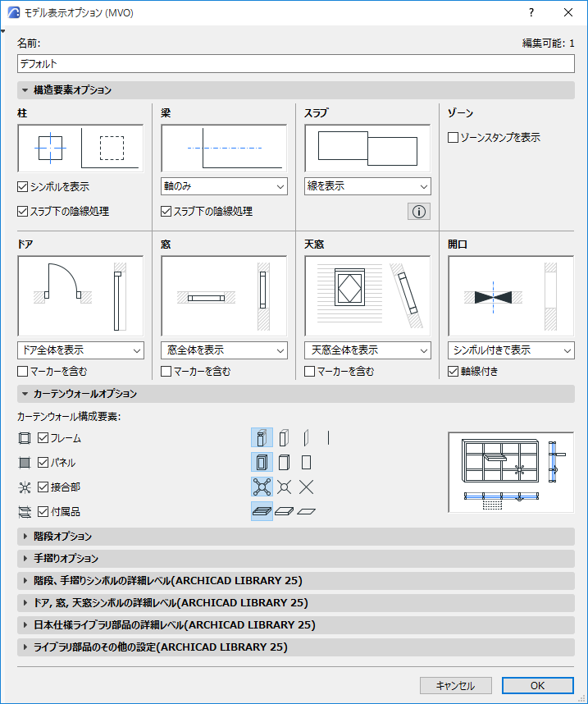Close the MVO dialog window
The height and width of the screenshot is (704, 588).
(568, 12)
